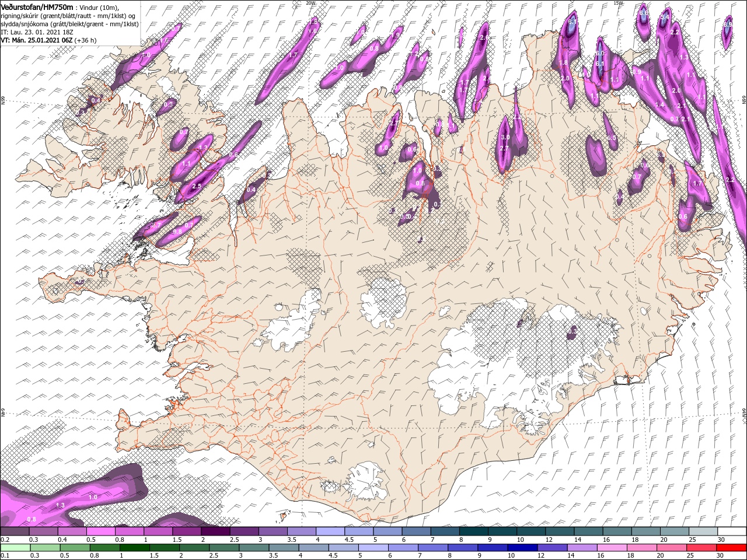Pick the lavender snow swatch between 4 and 4.5
The image size is (747, 560).
(330, 531)
